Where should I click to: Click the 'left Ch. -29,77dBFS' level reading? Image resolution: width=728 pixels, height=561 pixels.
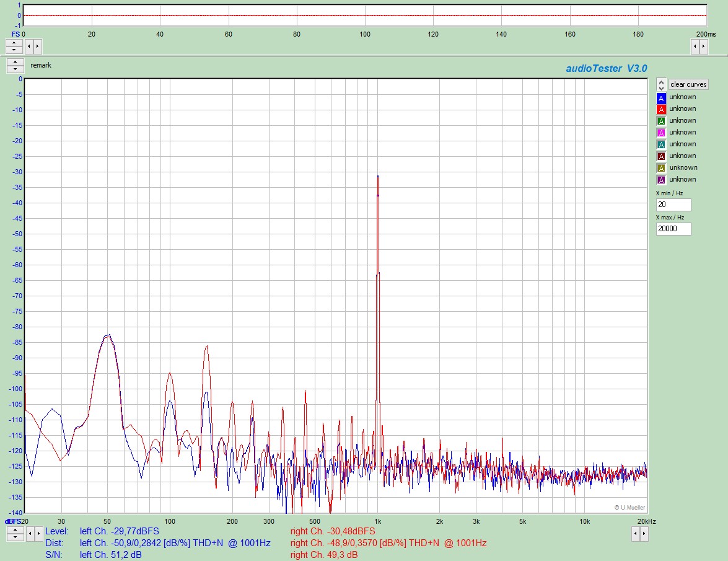point(120,531)
